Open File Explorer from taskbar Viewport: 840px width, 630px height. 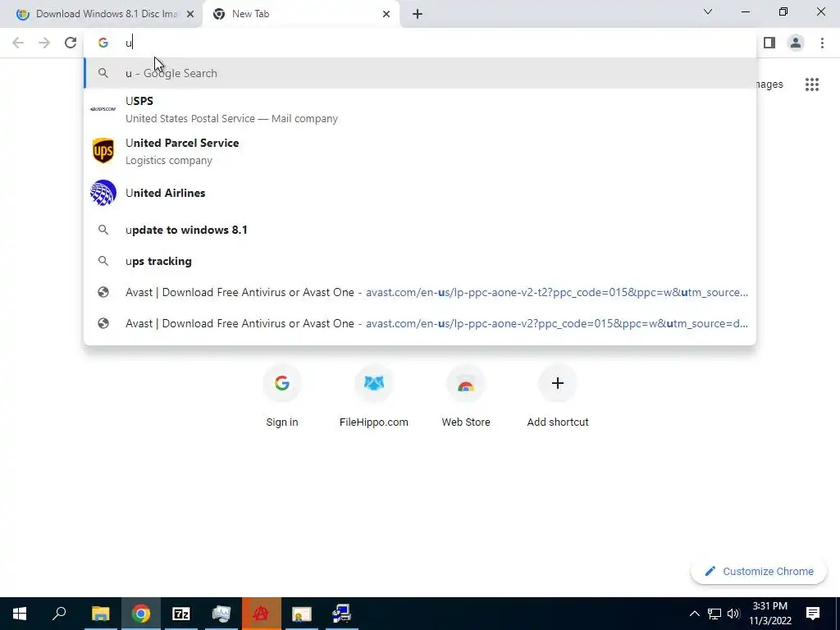coord(100,614)
